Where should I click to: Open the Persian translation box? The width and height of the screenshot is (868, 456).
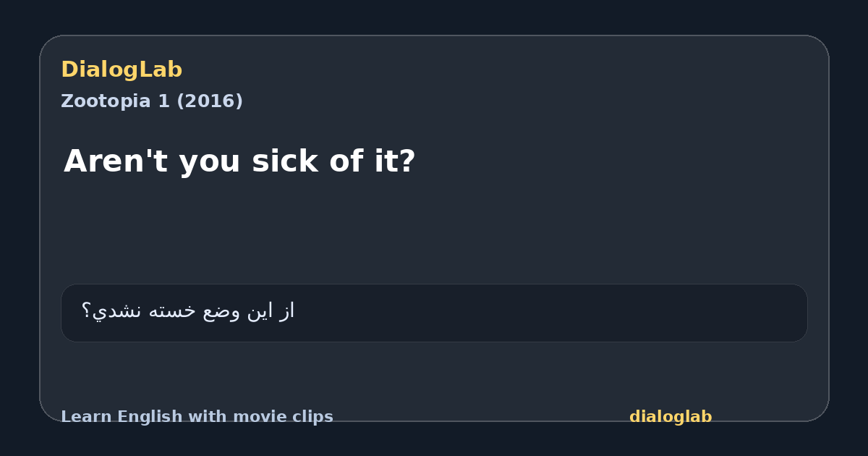(x=434, y=313)
